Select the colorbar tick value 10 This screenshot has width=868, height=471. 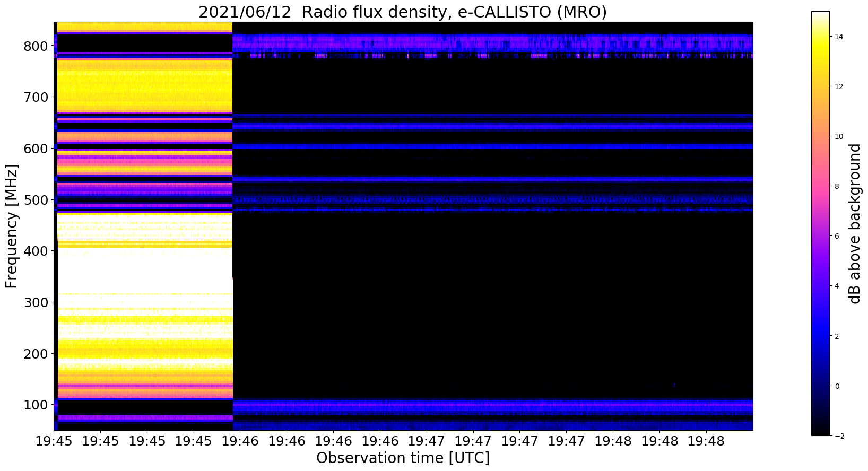coord(839,136)
